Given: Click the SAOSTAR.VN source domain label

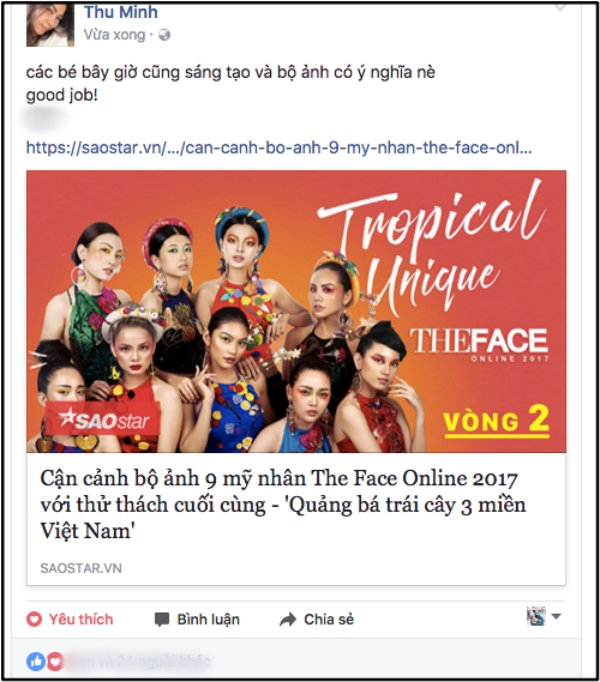Looking at the screenshot, I should pyautogui.click(x=81, y=568).
